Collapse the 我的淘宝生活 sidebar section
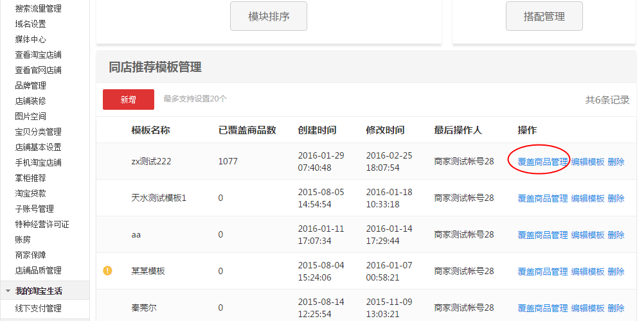This screenshot has height=321, width=644. [x=8, y=291]
